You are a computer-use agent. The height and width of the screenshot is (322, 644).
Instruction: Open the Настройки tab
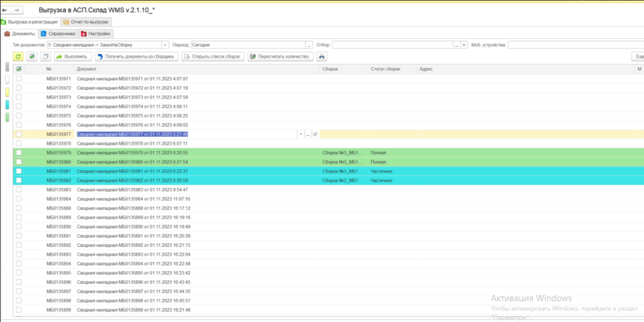click(x=96, y=34)
